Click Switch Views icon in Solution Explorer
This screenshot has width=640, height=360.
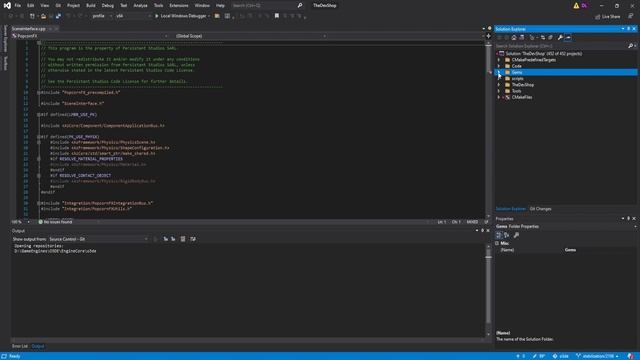[x=522, y=38]
